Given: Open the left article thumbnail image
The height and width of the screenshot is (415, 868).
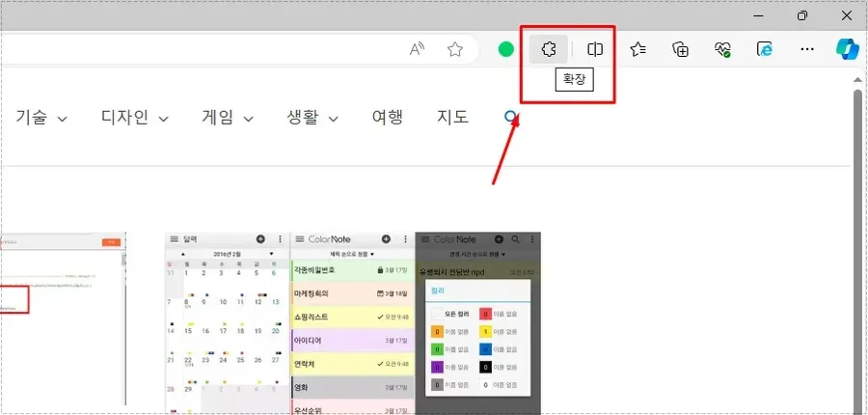Looking at the screenshot, I should (x=63, y=318).
